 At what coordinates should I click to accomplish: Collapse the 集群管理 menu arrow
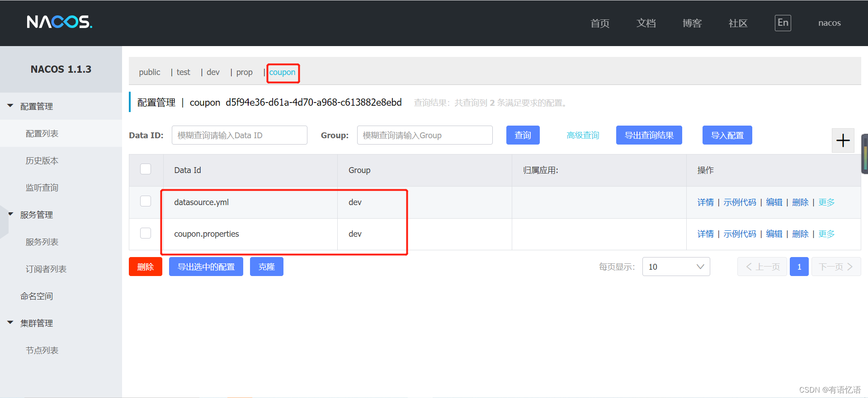10,323
